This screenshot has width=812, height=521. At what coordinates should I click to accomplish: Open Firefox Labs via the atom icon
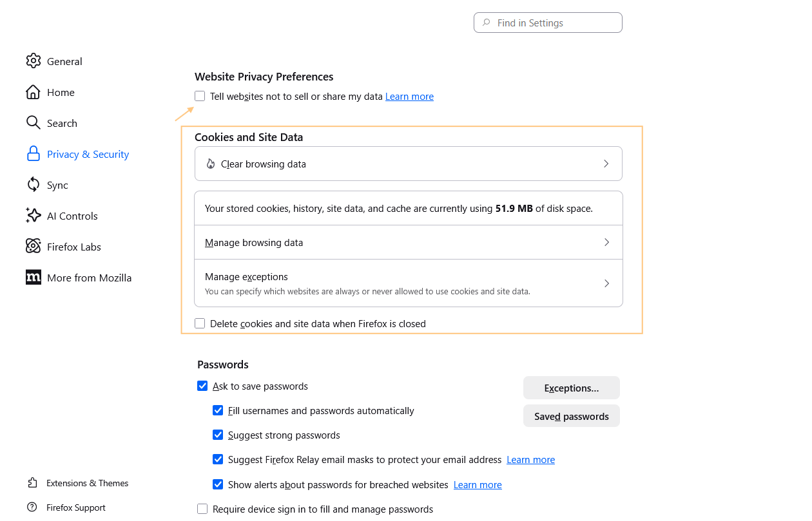pos(34,246)
